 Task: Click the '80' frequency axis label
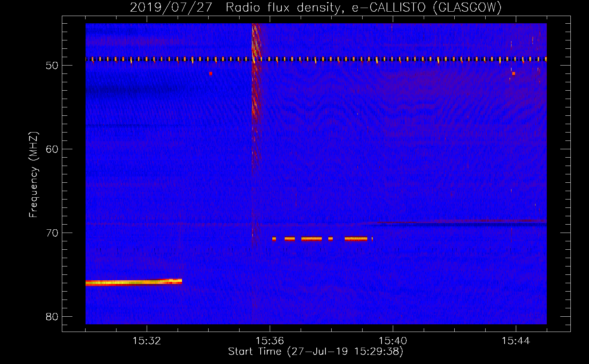pyautogui.click(x=52, y=316)
